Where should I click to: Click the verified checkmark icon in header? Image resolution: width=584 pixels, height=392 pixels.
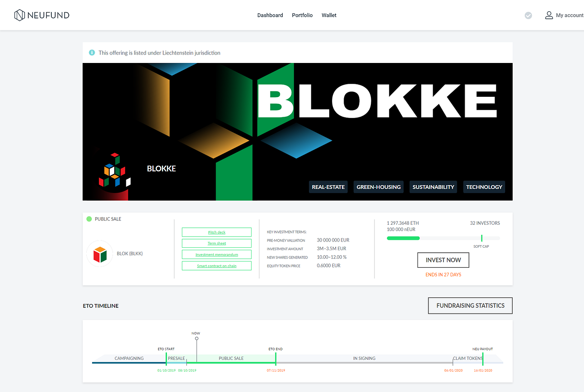528,15
